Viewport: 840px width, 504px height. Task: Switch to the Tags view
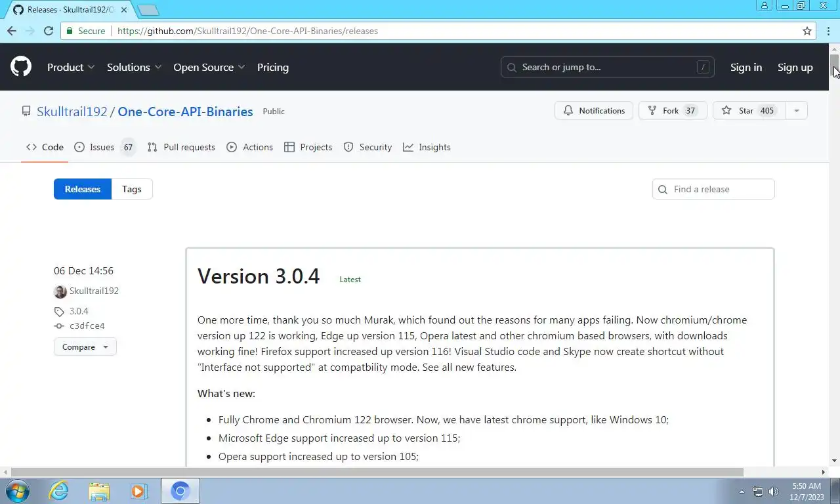coord(132,189)
